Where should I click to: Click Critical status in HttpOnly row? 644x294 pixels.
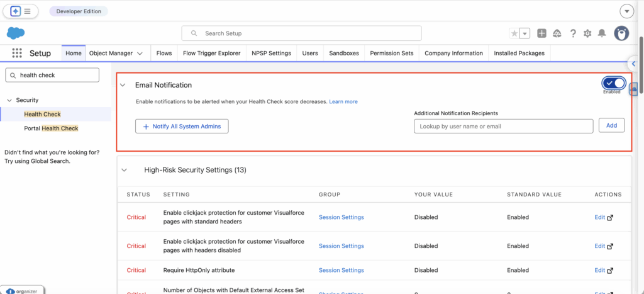136,270
